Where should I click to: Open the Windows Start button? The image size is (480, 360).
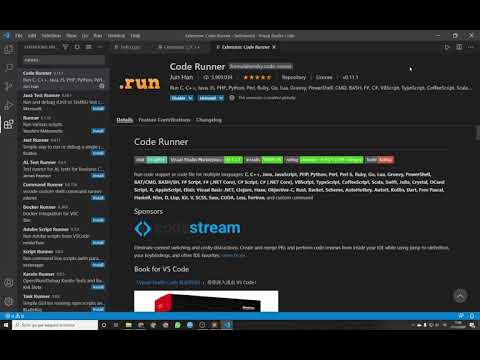[x=6, y=325]
